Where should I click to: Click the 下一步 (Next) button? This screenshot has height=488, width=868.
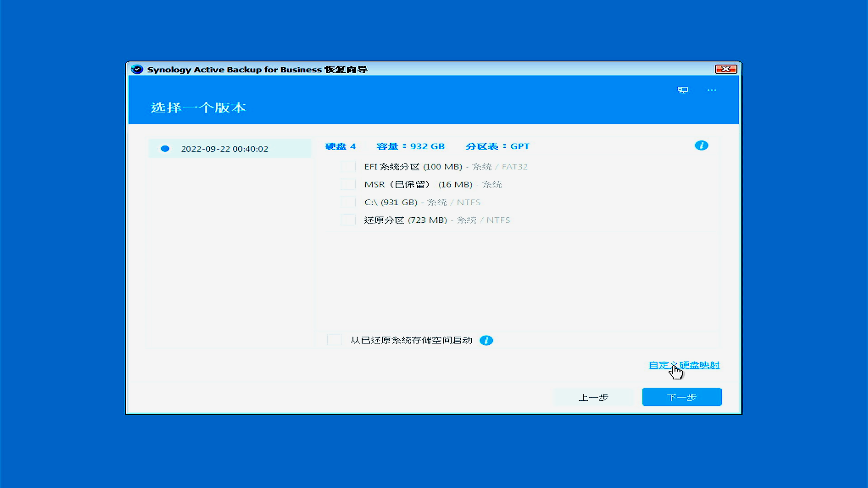click(682, 397)
